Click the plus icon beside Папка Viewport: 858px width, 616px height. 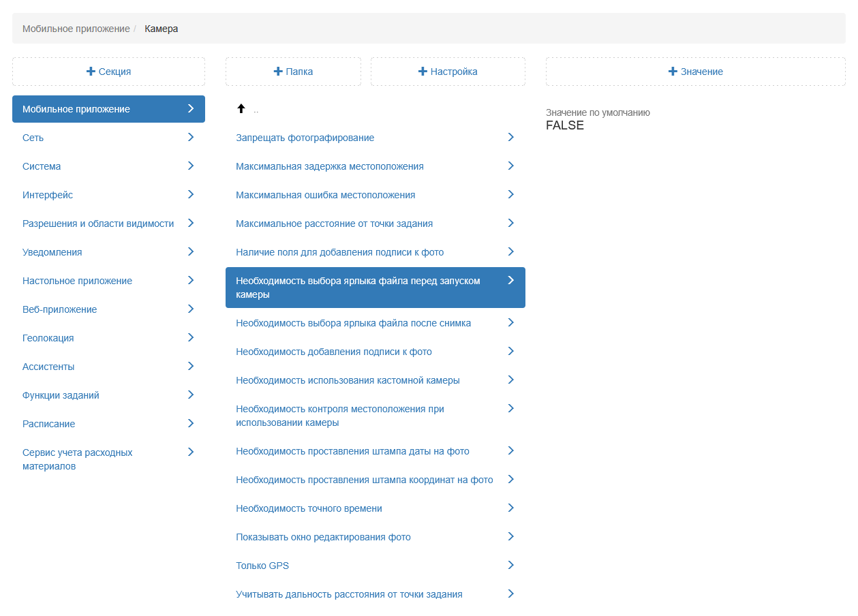tap(277, 72)
